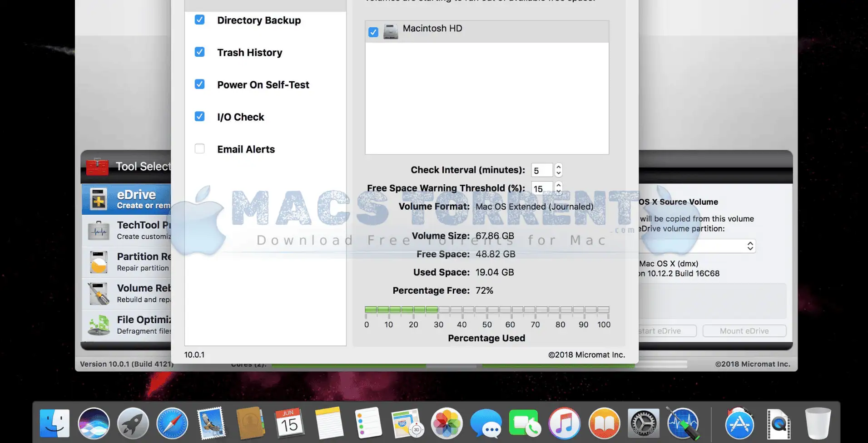Open Mail stamp icon in Dock
Screen dimensions: 868x443
(211, 423)
